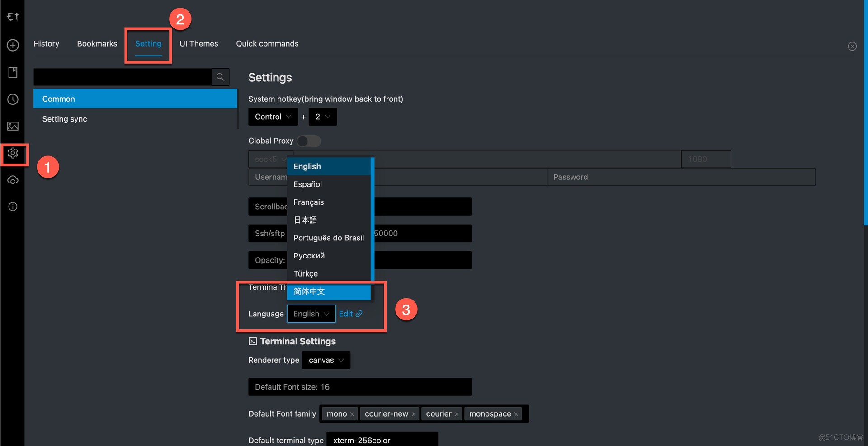Click the Terminal Settings section icon
The width and height of the screenshot is (868, 446).
coord(253,341)
